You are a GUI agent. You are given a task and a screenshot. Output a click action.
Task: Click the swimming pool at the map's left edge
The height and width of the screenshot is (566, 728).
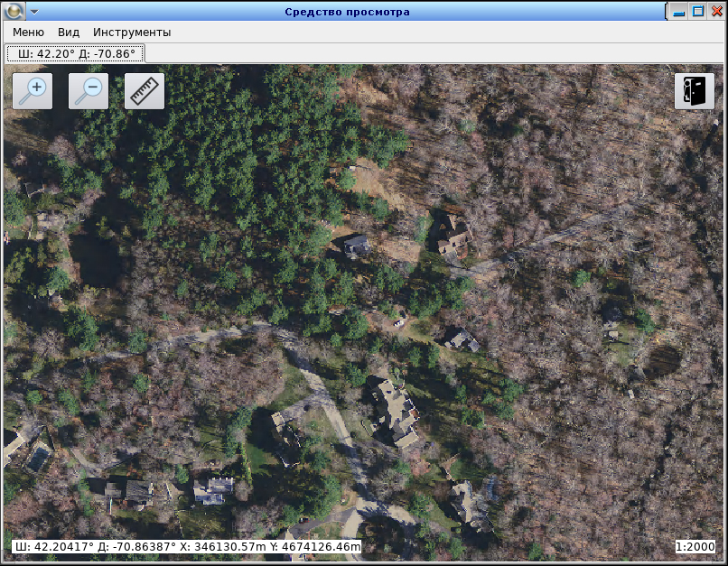point(37,459)
